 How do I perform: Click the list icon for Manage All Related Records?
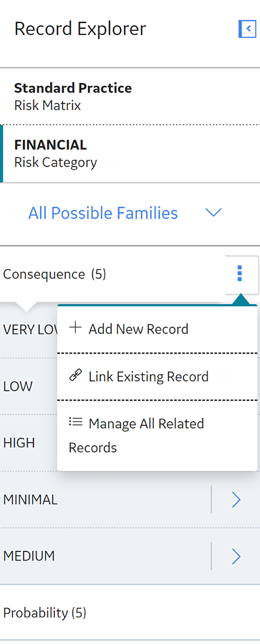tap(75, 422)
